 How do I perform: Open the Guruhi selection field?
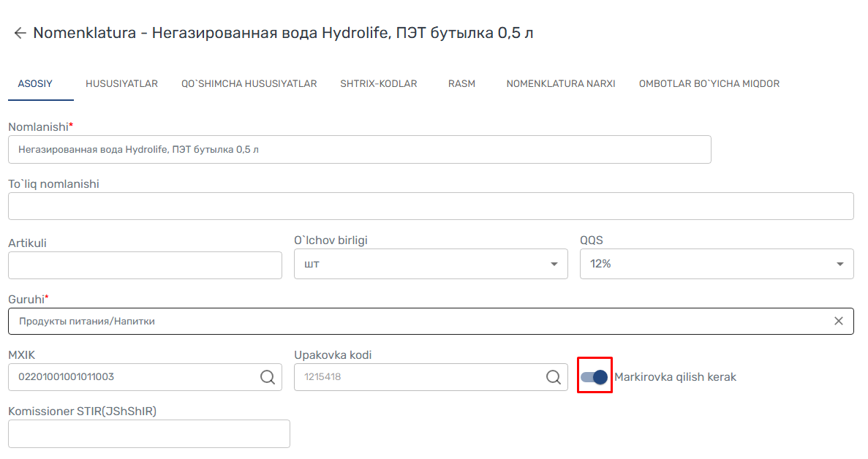[x=431, y=322]
